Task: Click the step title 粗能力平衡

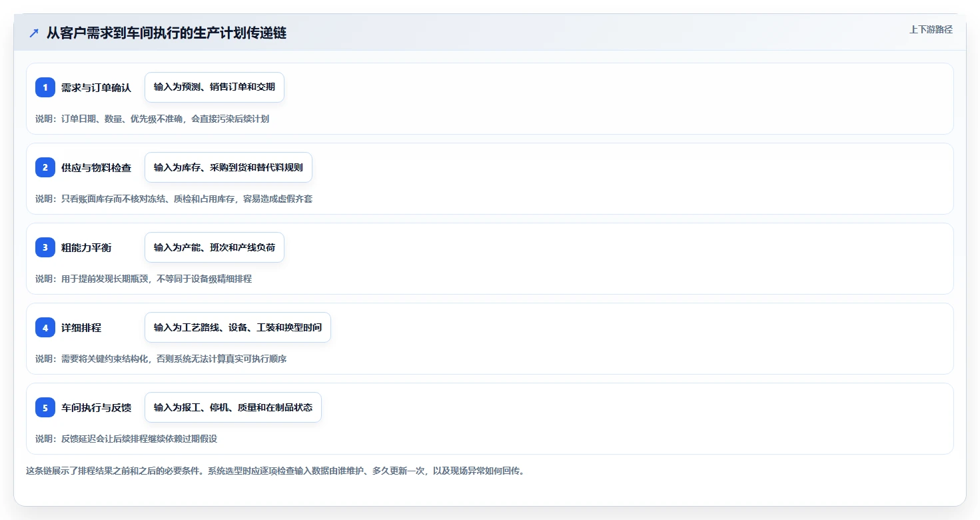Action: click(x=86, y=247)
